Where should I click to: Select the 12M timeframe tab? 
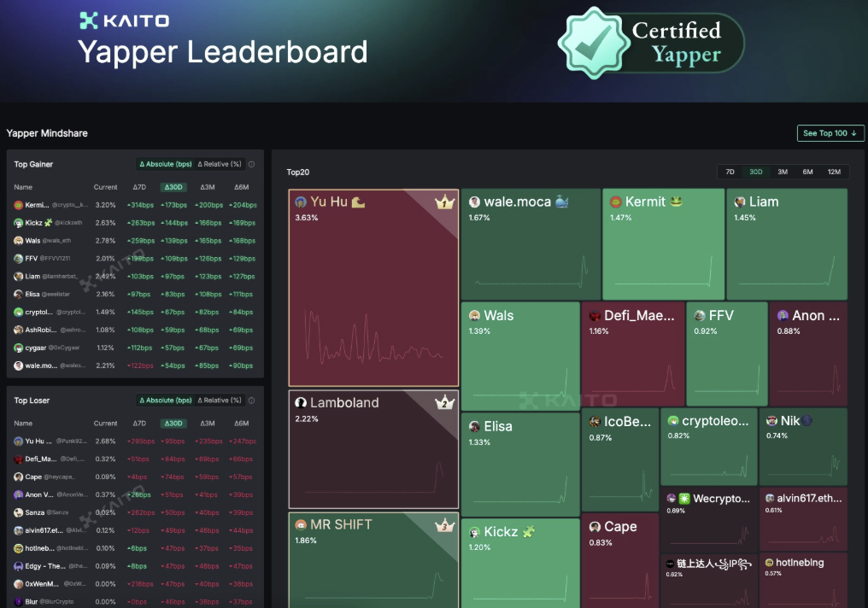834,172
